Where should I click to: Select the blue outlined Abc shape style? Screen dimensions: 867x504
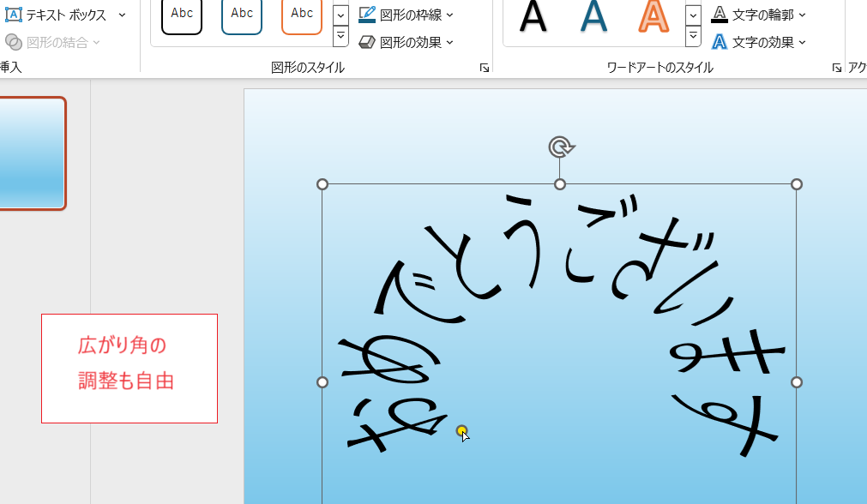point(242,16)
